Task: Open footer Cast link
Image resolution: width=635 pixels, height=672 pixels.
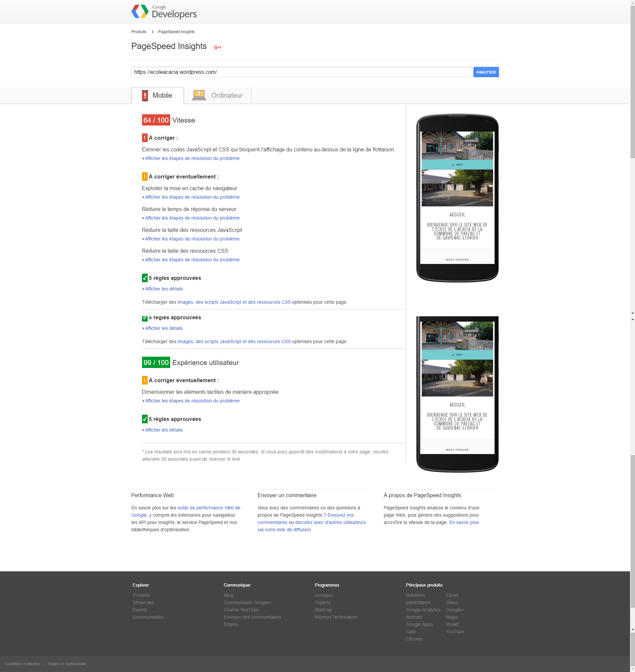Action: pyautogui.click(x=411, y=632)
